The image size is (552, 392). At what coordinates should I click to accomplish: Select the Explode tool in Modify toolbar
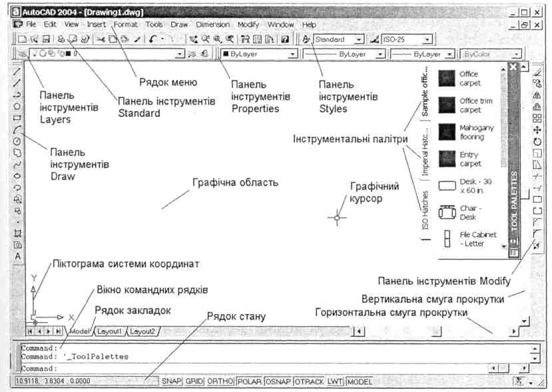(x=537, y=246)
